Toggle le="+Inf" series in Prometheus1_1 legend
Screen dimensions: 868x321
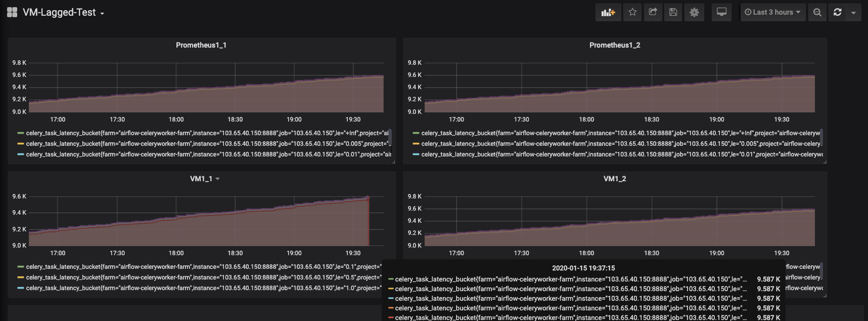(x=207, y=133)
